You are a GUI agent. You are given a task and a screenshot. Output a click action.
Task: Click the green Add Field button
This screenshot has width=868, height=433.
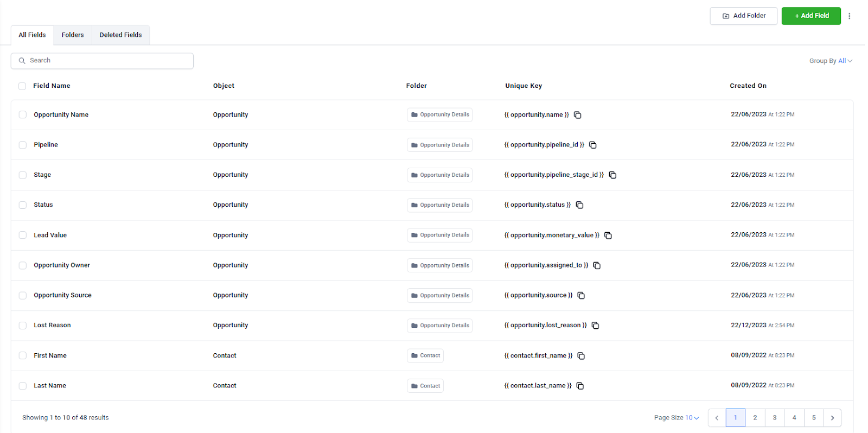coord(811,16)
